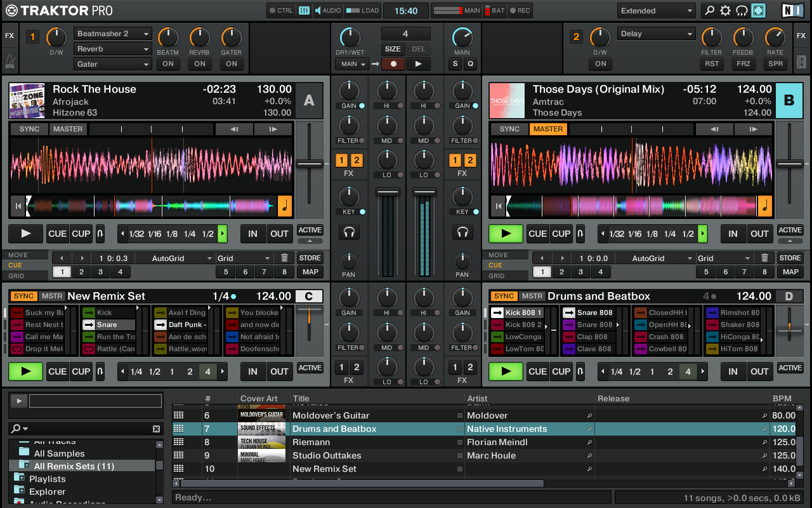Click the metronome icon in the left FX area
Image resolution: width=812 pixels, height=508 pixels.
point(9,60)
